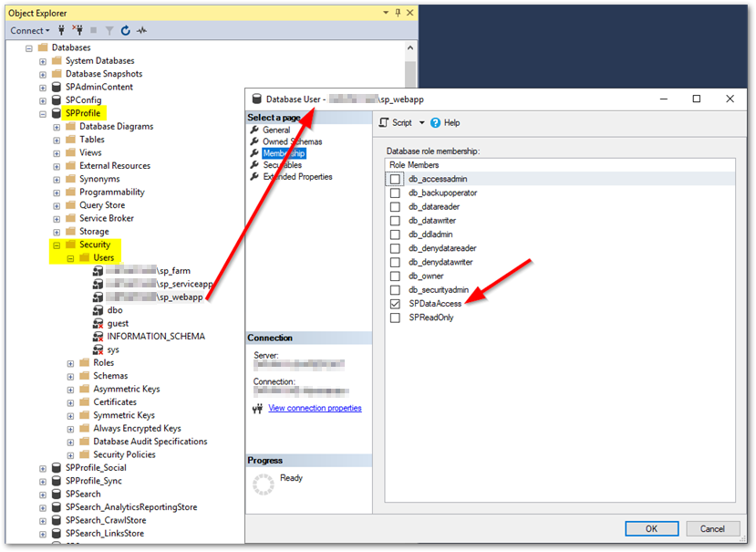Open the Script dropdown arrow

(422, 122)
